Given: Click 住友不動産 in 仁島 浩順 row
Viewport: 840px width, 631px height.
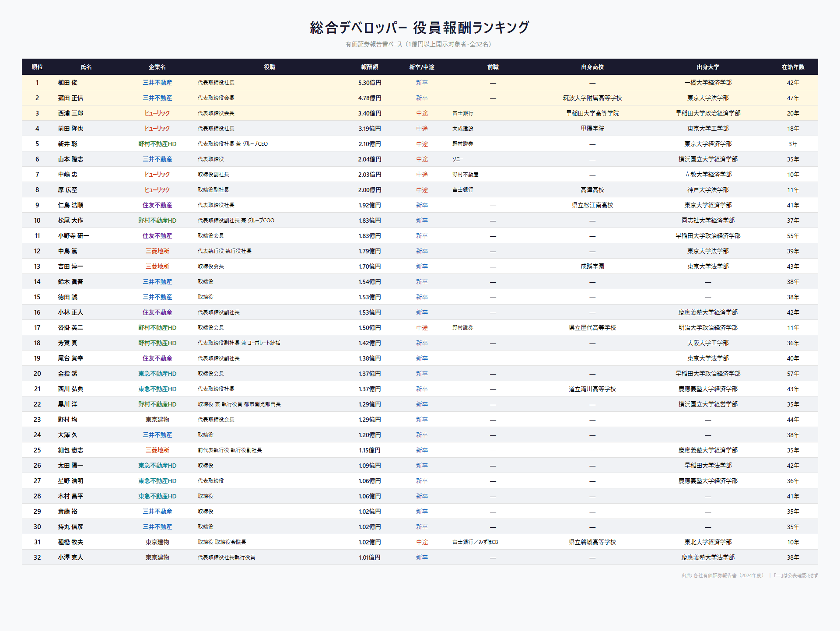Looking at the screenshot, I should [x=157, y=205].
